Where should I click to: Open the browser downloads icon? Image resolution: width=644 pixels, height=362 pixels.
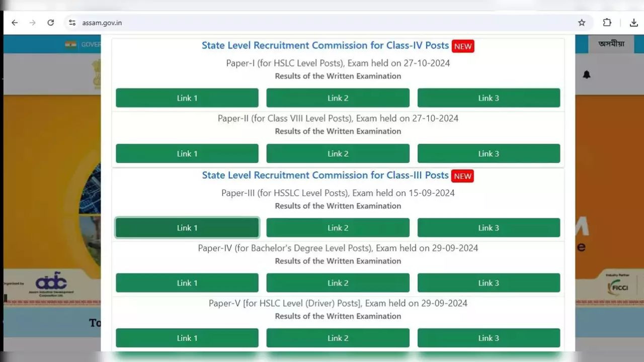[634, 23]
